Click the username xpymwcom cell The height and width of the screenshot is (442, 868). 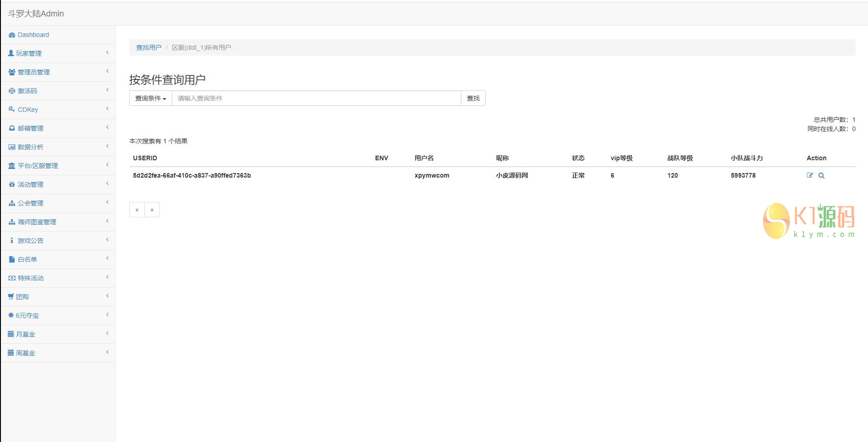pos(432,175)
